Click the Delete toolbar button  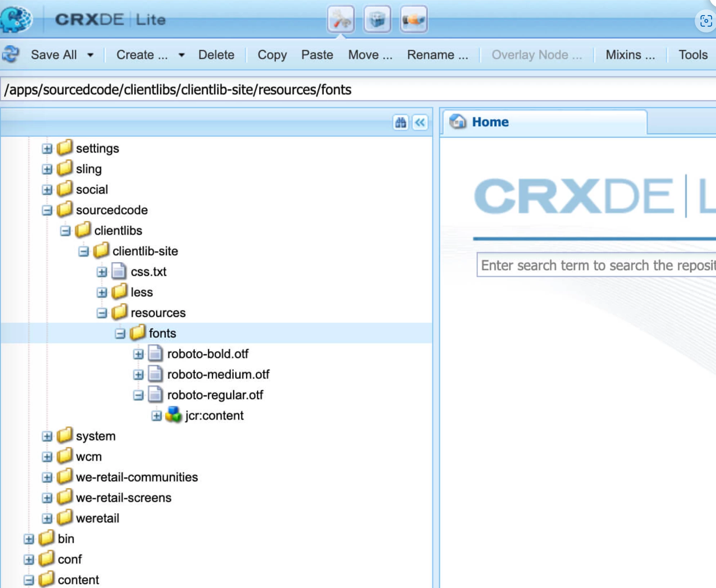coord(216,55)
